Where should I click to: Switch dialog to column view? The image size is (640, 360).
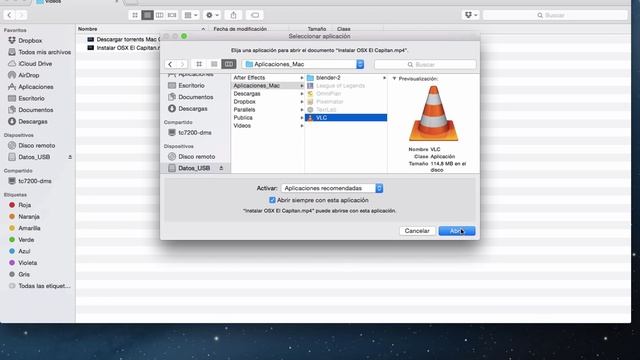tap(229, 64)
